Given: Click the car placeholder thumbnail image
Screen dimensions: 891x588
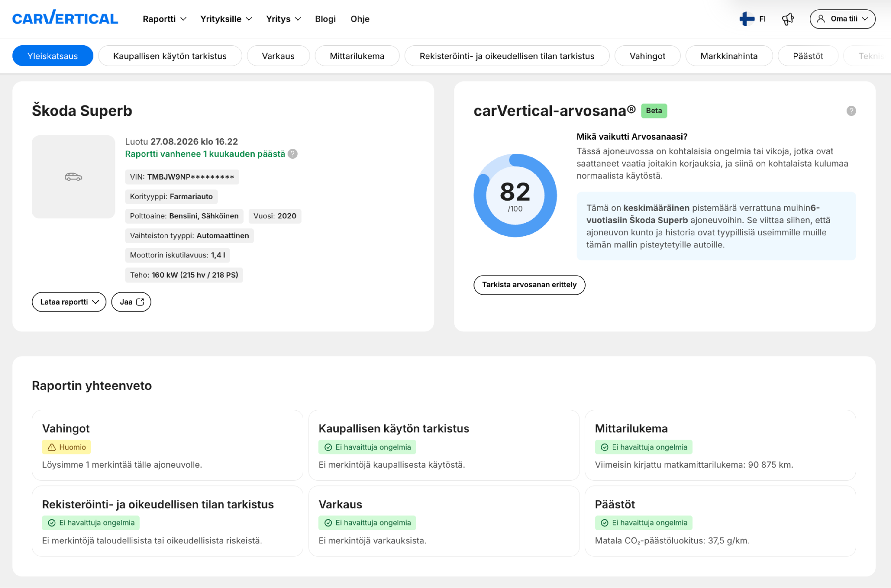Looking at the screenshot, I should 73,177.
